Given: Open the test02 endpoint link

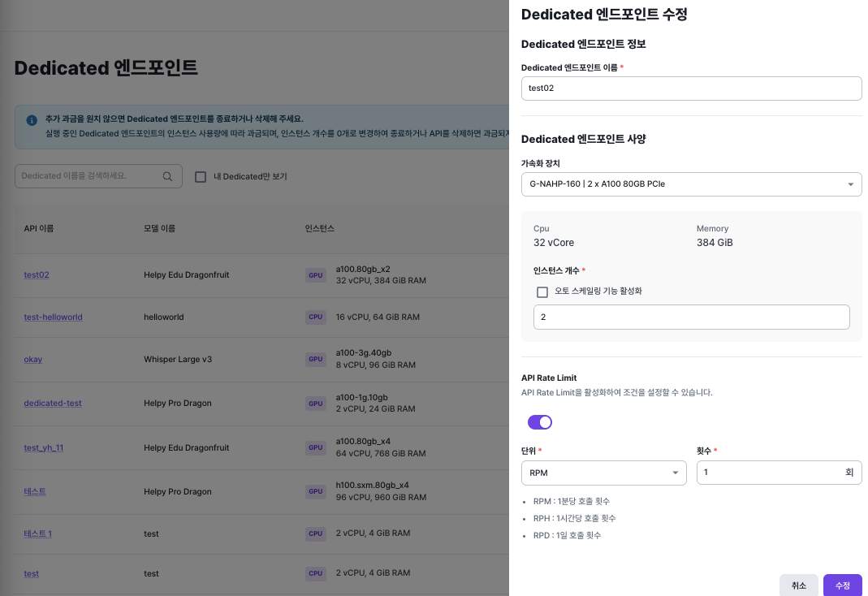Looking at the screenshot, I should (x=36, y=274).
